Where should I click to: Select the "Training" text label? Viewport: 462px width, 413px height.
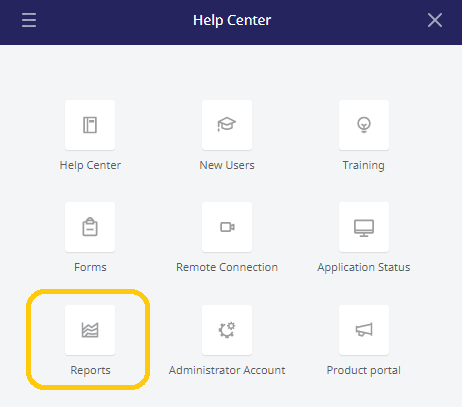pyautogui.click(x=364, y=166)
